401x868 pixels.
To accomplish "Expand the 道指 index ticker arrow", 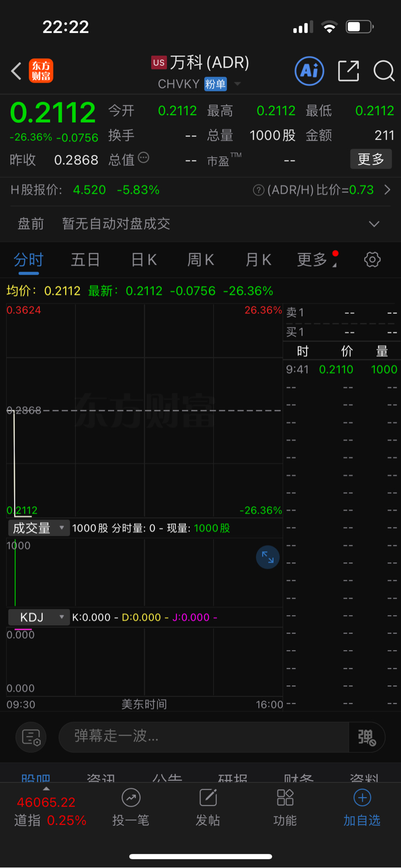I will pyautogui.click(x=46, y=789).
